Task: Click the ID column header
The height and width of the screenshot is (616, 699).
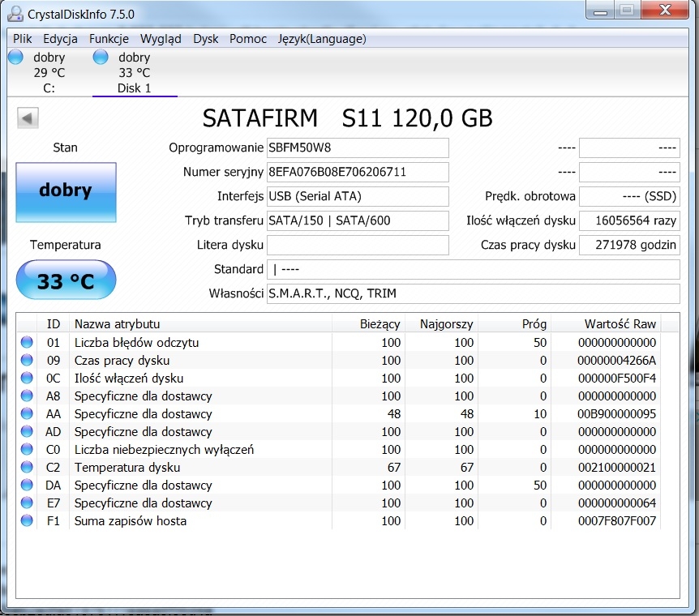Action: [53, 324]
